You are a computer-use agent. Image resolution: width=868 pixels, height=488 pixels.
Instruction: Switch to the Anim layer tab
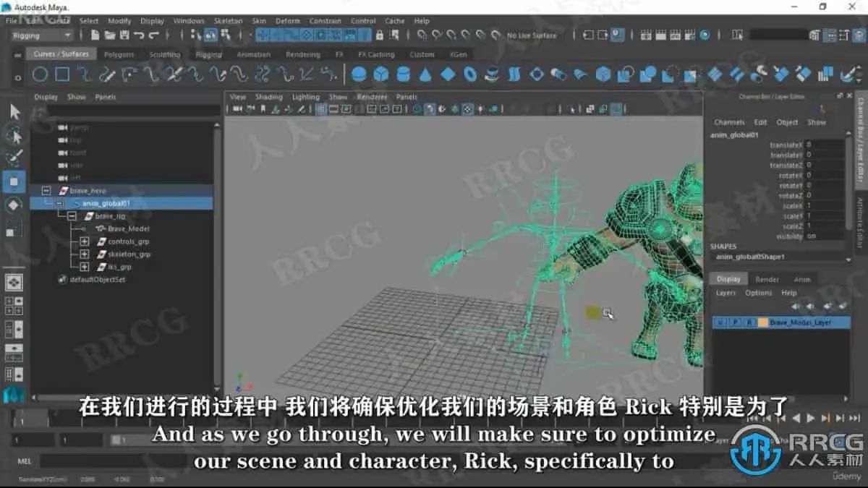click(802, 279)
